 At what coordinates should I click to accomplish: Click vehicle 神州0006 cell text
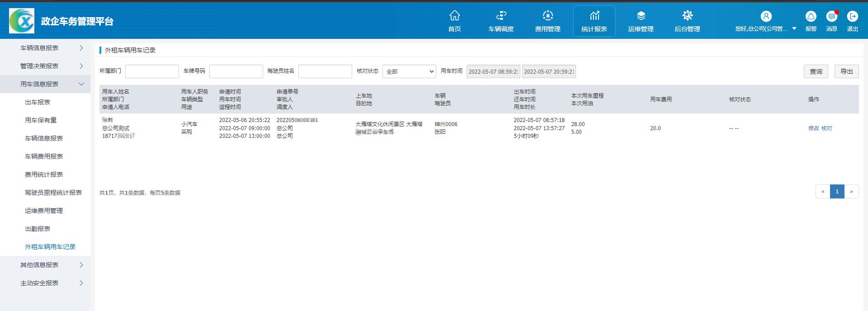pyautogui.click(x=446, y=124)
